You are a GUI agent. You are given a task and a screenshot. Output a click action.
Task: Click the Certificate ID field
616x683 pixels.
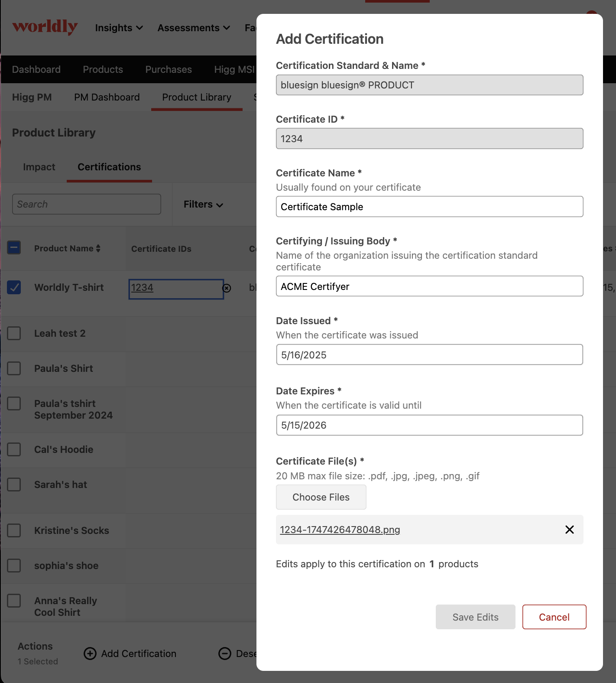[430, 139]
